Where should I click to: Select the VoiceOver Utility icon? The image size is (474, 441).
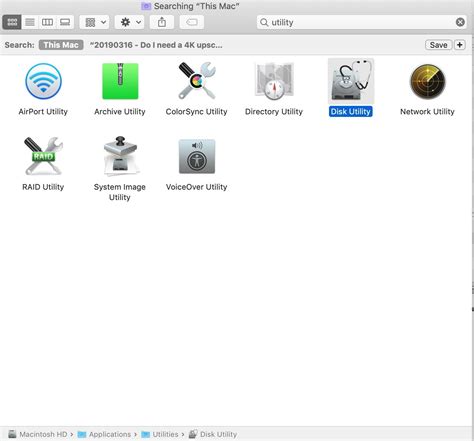click(x=197, y=156)
